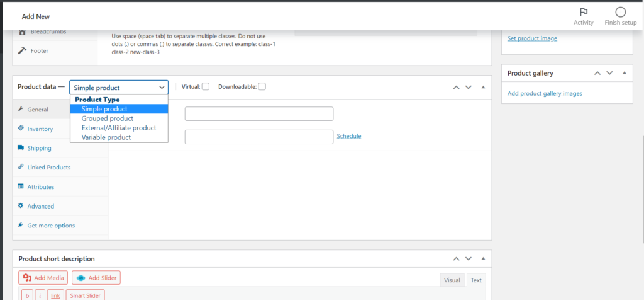
Task: Click the Shipping truck icon
Action: (21, 148)
